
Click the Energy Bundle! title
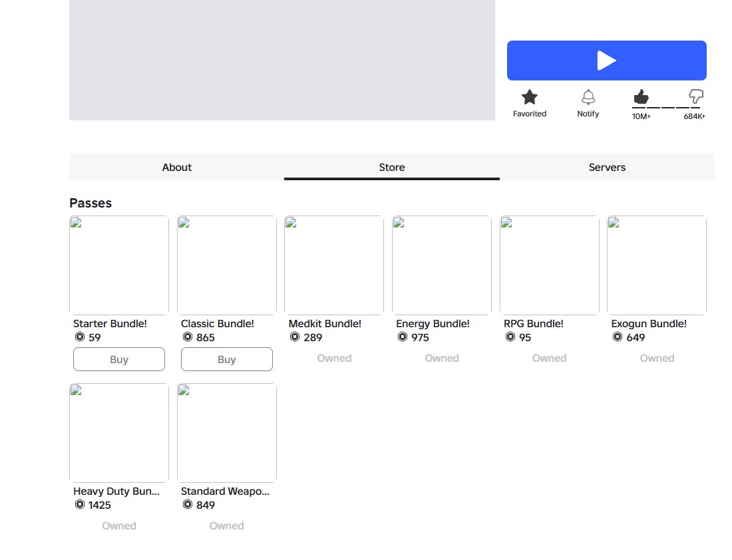tap(433, 324)
